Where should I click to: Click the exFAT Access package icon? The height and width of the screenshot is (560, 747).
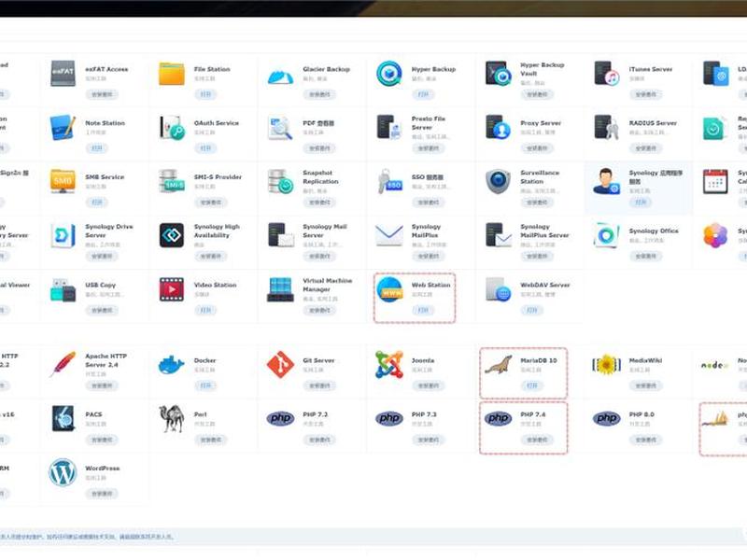(x=63, y=74)
